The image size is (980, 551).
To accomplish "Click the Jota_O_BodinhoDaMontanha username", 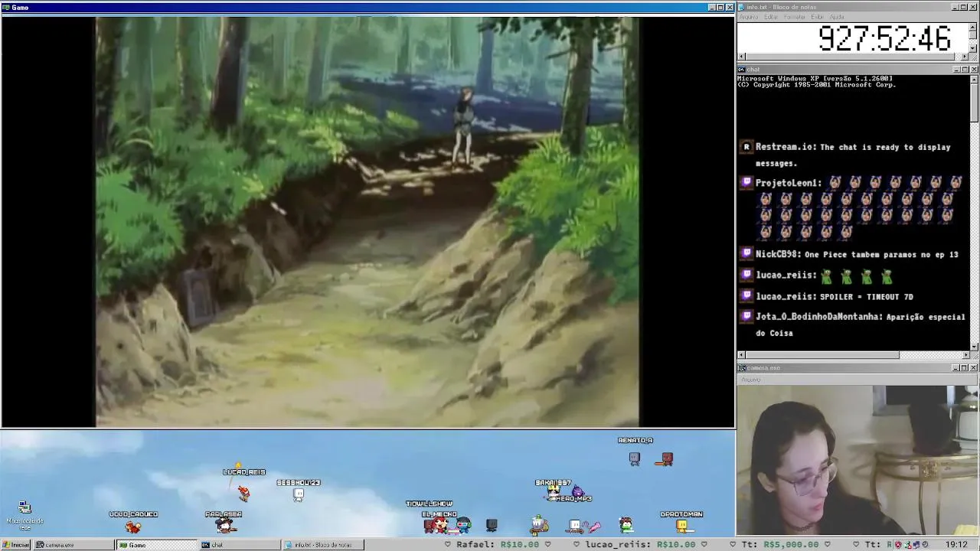I will click(x=819, y=316).
